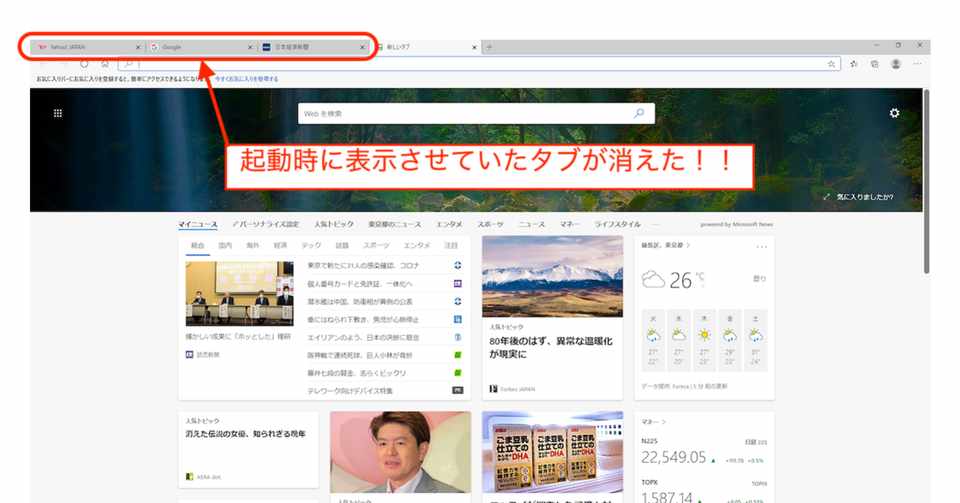Viewport: 960px width, 503px height.
Task: Select the 人気トピック feed tab
Action: pos(334,225)
